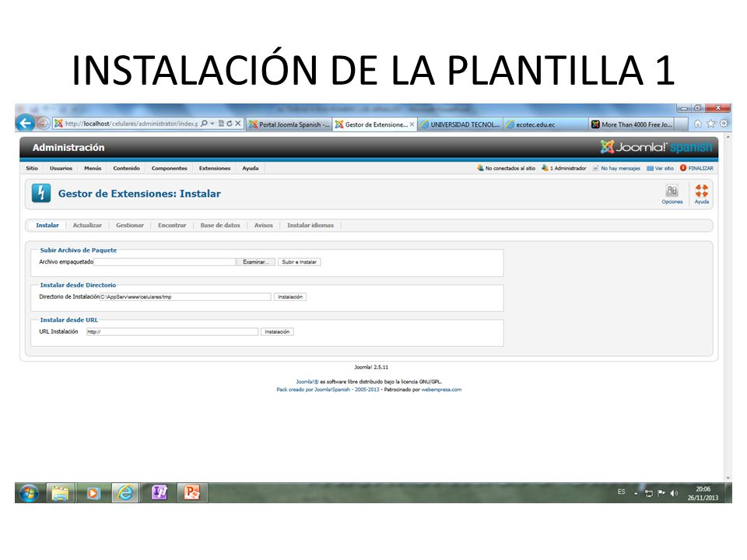Click the ES language indicator

(x=621, y=492)
